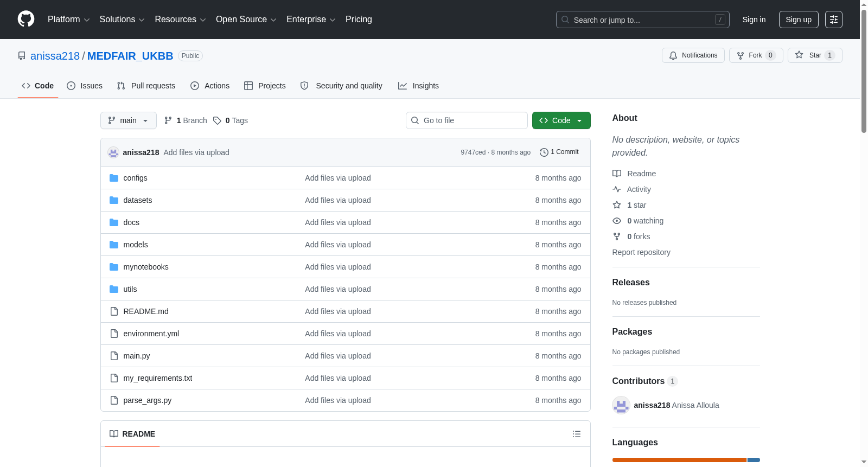This screenshot has width=868, height=467.
Task: Expand the Platform menu
Action: pyautogui.click(x=68, y=20)
